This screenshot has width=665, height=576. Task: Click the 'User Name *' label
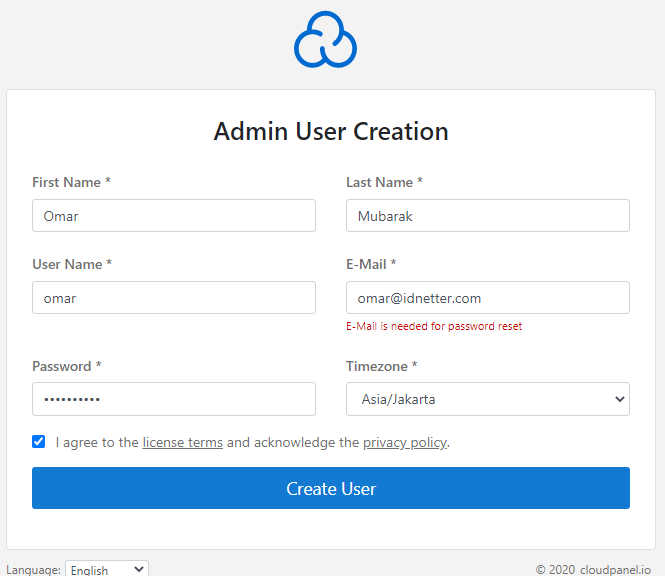(72, 264)
